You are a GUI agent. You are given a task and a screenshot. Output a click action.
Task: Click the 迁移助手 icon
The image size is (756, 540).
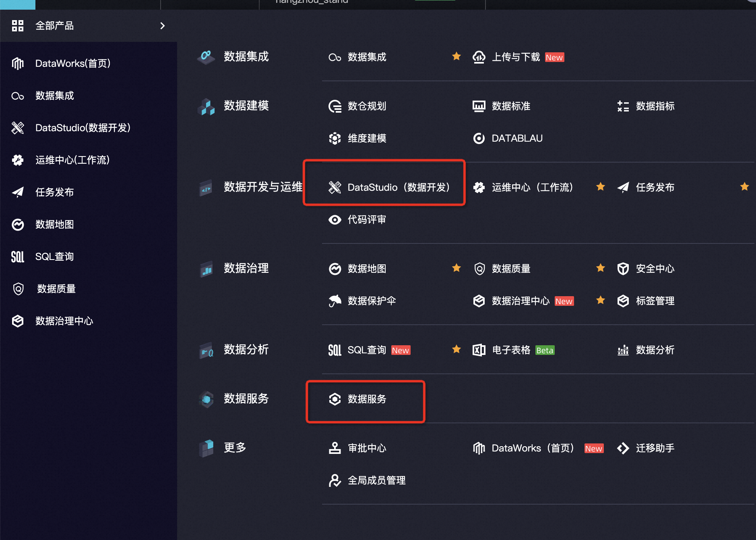[623, 448]
